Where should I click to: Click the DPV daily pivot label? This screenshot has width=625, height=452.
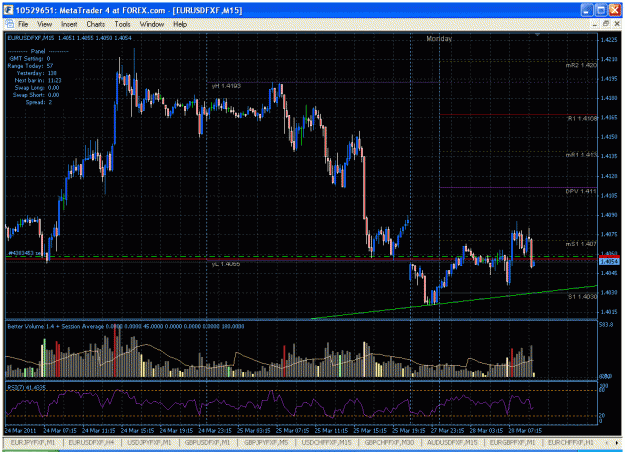(x=581, y=191)
